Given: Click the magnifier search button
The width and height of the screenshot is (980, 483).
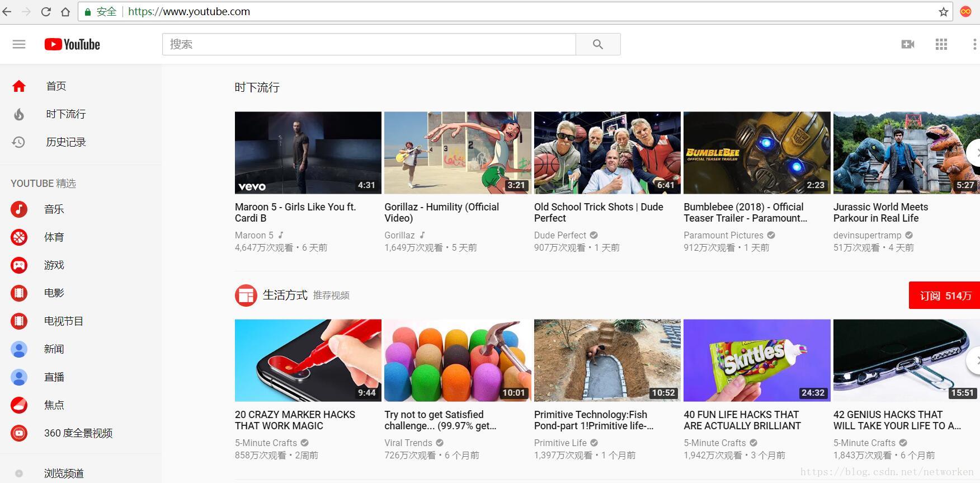Looking at the screenshot, I should 598,44.
